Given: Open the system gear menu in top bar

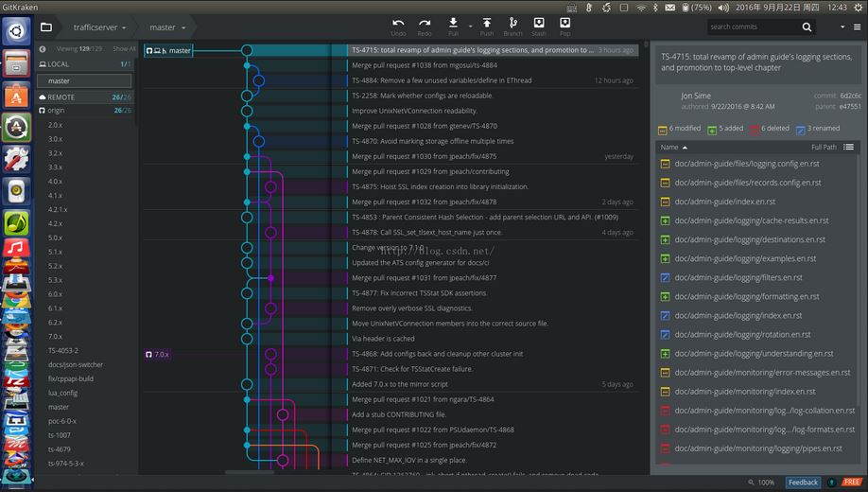Looking at the screenshot, I should (858, 8).
